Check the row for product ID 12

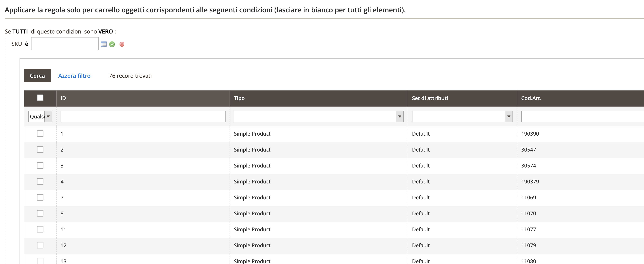pyautogui.click(x=40, y=245)
